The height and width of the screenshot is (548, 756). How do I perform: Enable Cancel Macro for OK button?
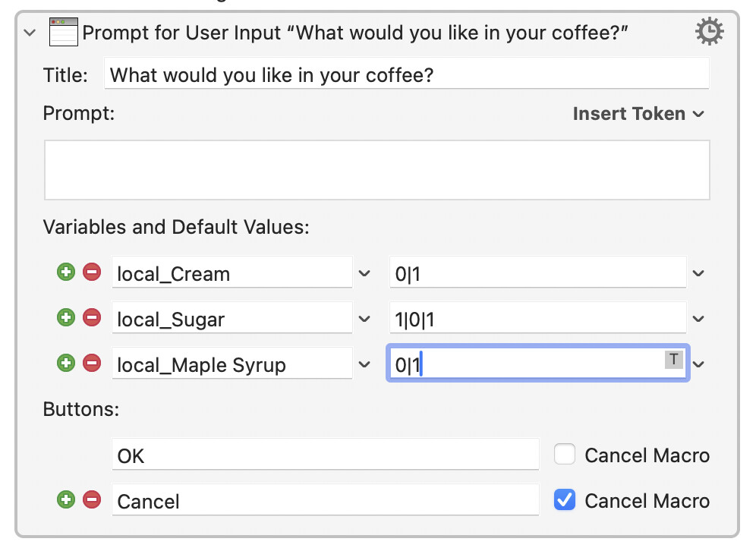coord(565,455)
